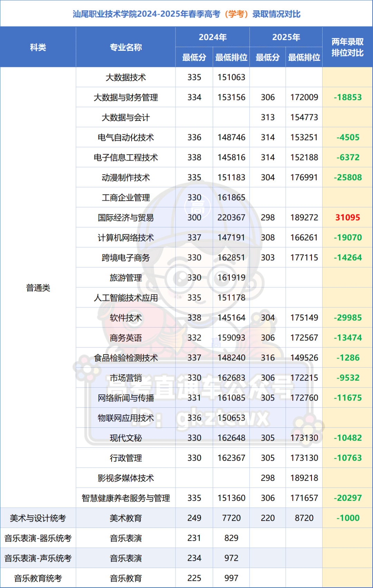Select the 市场营销 major name
This screenshot has height=588, width=373.
pyautogui.click(x=126, y=378)
